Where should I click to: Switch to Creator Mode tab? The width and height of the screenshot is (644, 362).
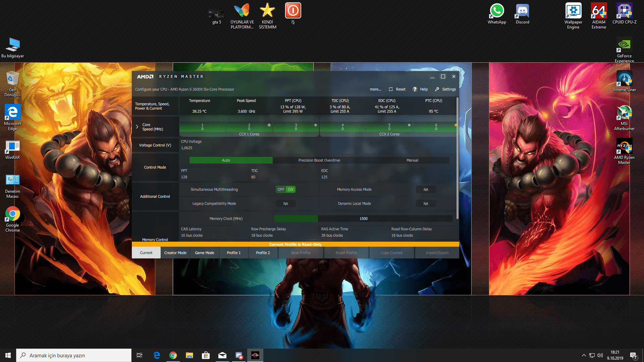tap(175, 253)
